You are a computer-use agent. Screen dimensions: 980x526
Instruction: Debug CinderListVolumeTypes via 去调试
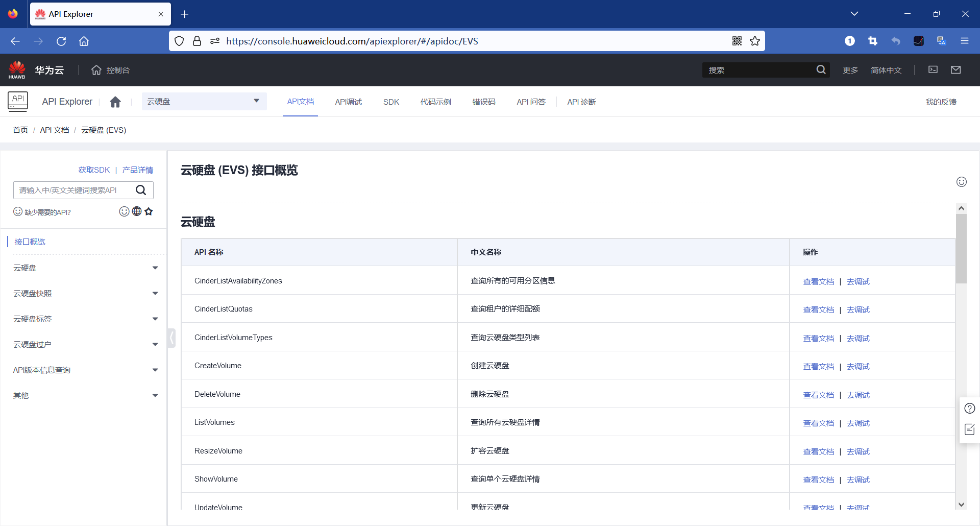coord(858,338)
